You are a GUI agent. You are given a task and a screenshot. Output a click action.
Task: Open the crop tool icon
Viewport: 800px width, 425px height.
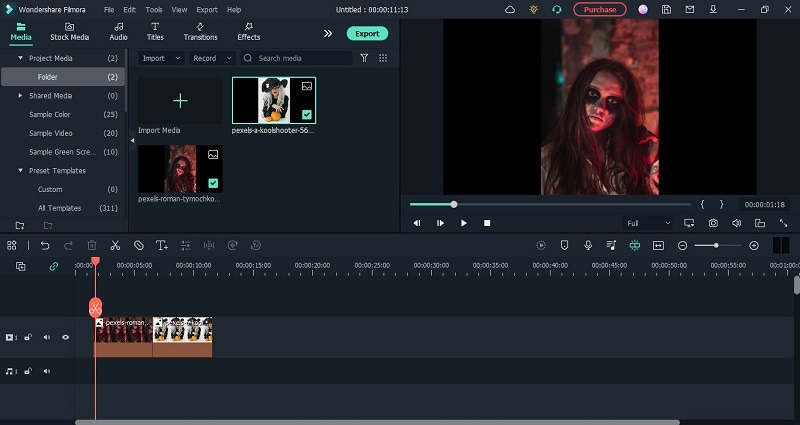[x=139, y=245]
